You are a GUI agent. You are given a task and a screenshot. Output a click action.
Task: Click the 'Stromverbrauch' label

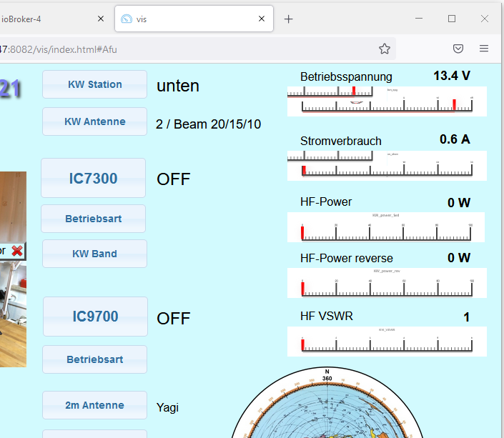click(x=341, y=141)
